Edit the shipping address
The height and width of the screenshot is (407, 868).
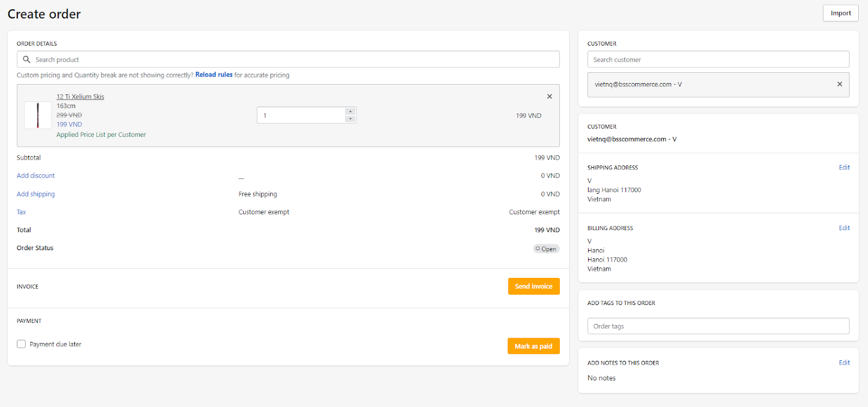click(844, 168)
